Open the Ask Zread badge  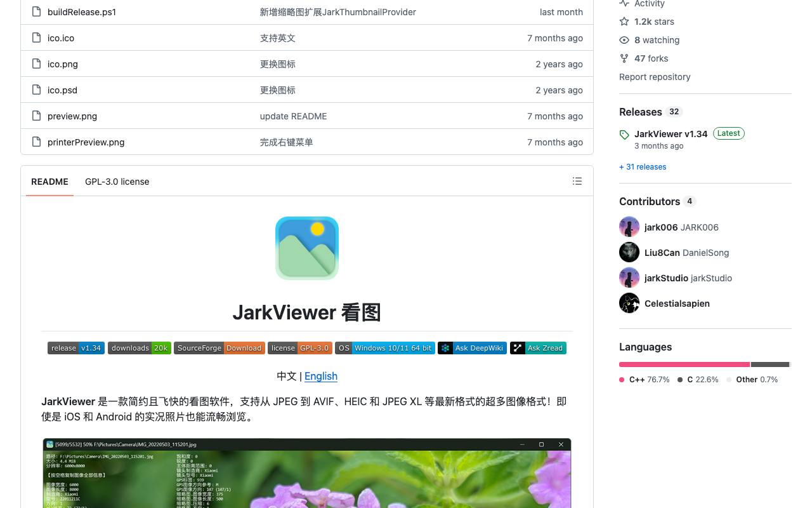[538, 348]
